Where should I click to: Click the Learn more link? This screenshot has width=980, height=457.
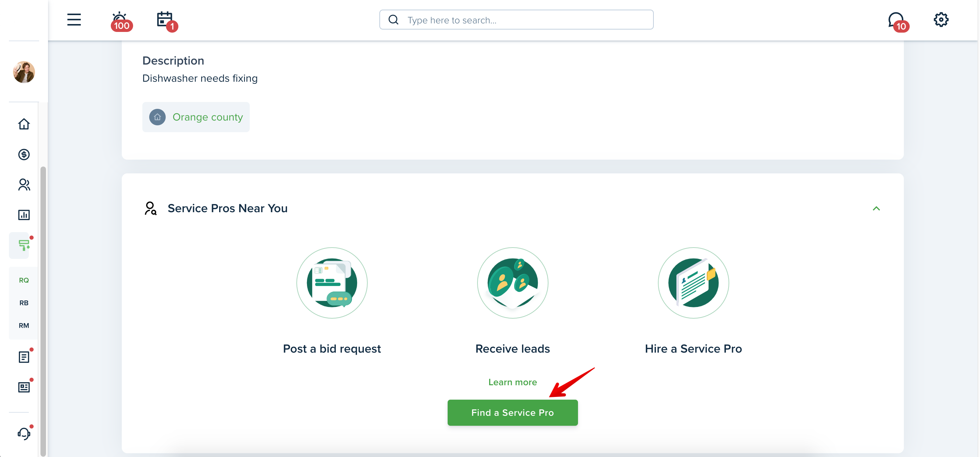tap(512, 382)
